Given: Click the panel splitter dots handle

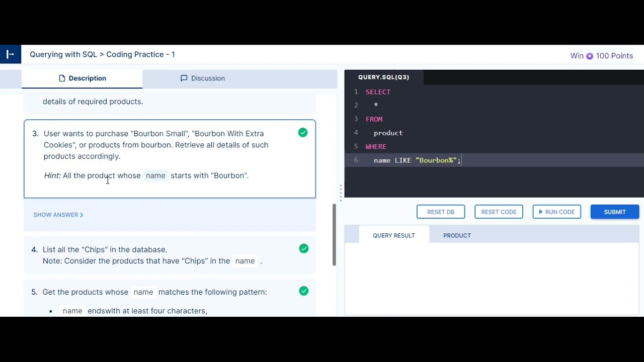Looking at the screenshot, I should [x=341, y=193].
